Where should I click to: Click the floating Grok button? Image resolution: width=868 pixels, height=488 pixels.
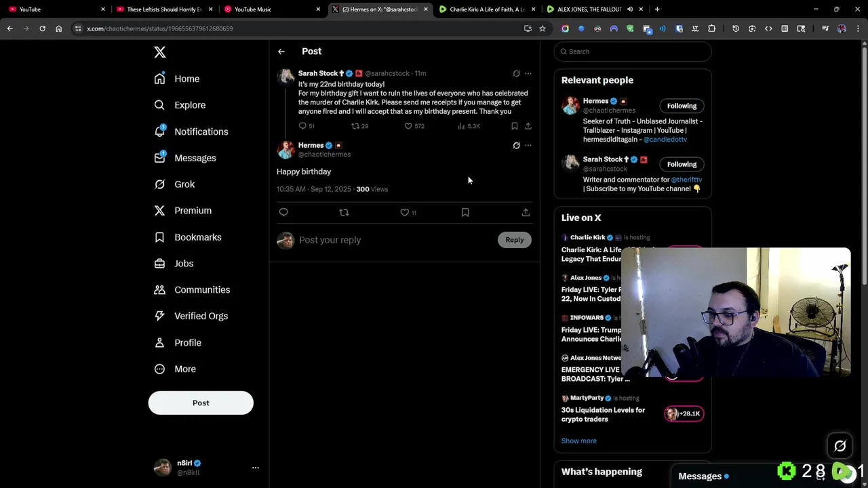(840, 445)
